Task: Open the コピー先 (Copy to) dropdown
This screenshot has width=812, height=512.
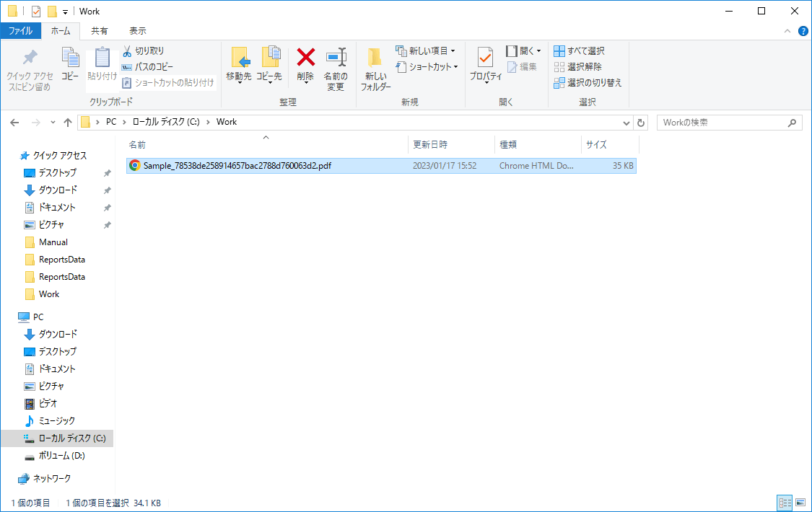Action: pos(269,66)
